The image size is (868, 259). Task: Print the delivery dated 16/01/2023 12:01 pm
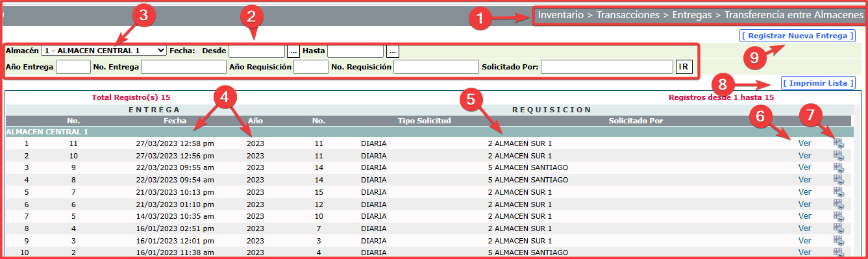[838, 241]
